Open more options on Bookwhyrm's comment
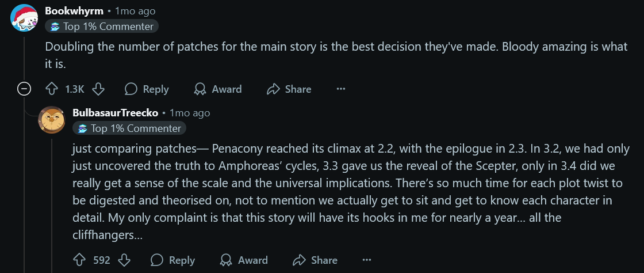Screen dimensions: 644x273 click(x=341, y=89)
